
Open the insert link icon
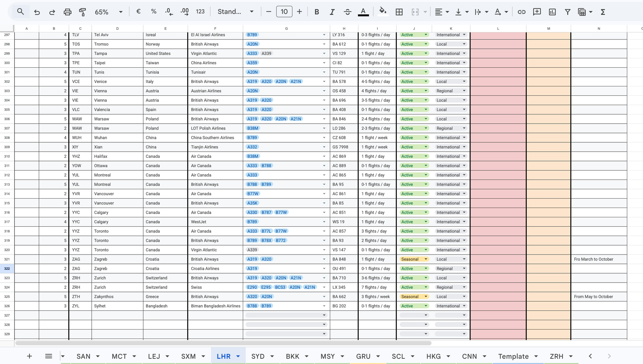click(x=521, y=12)
